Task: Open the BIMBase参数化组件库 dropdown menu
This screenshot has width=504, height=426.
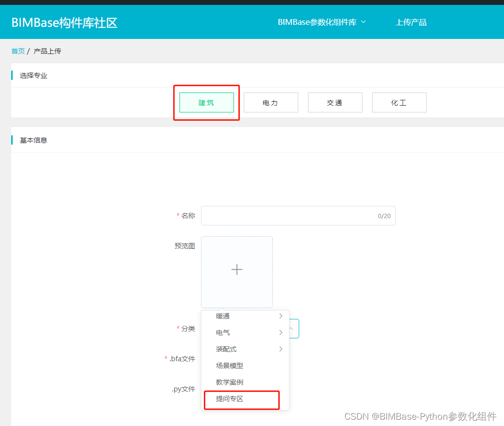Action: (x=322, y=22)
